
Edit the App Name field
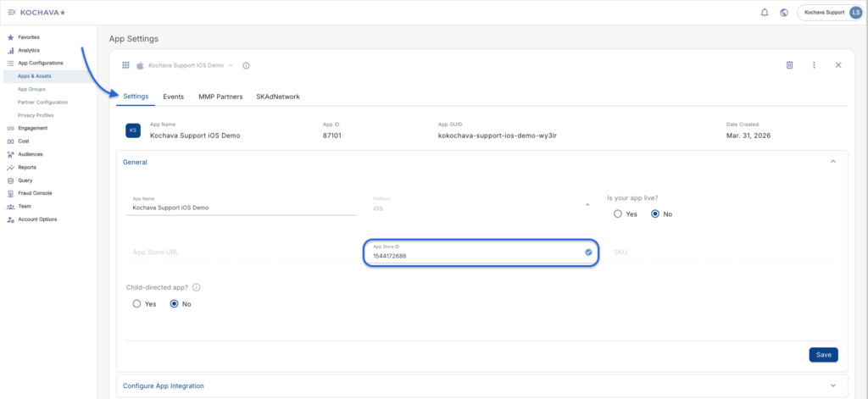(242, 206)
